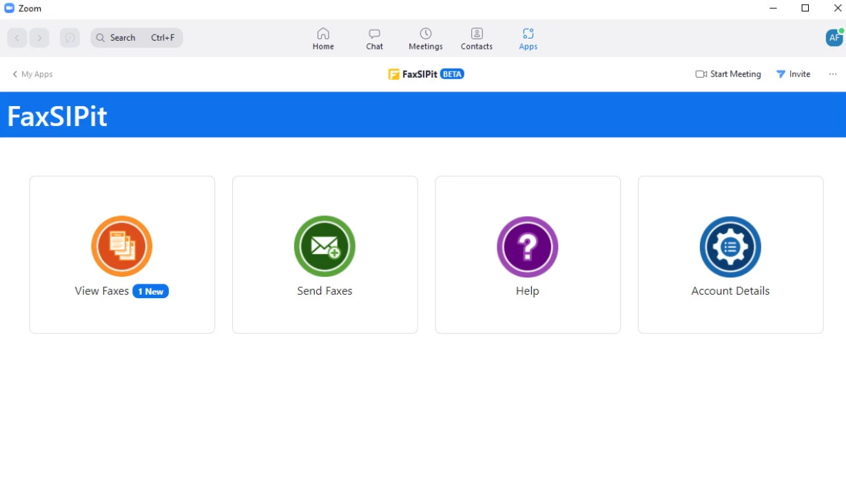Click the Help label text
Image resolution: width=846 pixels, height=504 pixels.
pyautogui.click(x=528, y=291)
